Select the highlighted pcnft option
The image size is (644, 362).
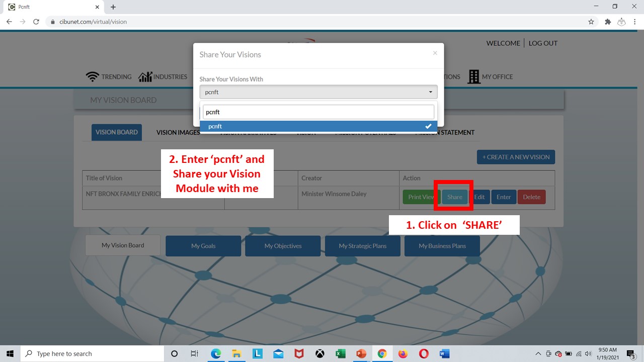[x=318, y=126]
